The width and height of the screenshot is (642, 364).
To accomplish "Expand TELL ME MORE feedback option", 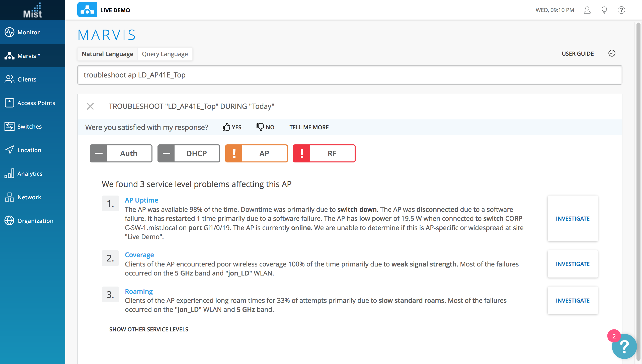I will pyautogui.click(x=309, y=127).
